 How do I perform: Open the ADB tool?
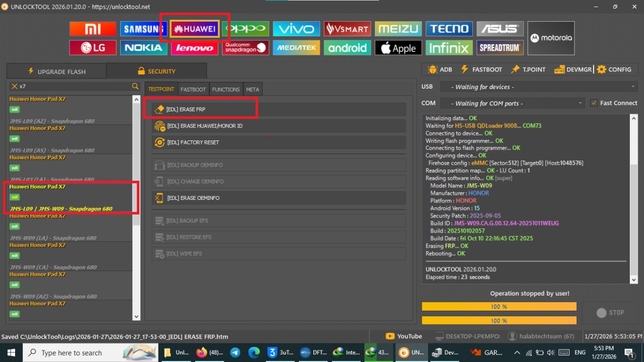pyautogui.click(x=440, y=69)
